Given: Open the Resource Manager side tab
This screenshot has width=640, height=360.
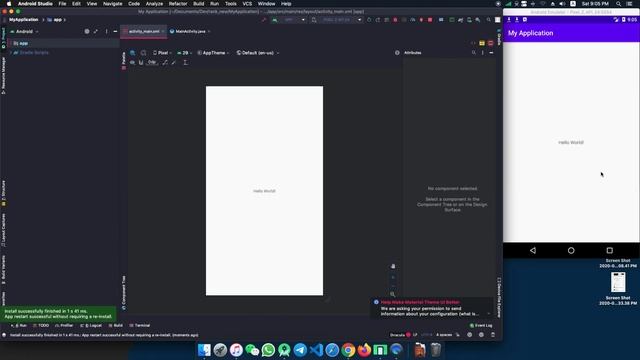Looking at the screenshot, I should (x=3, y=75).
